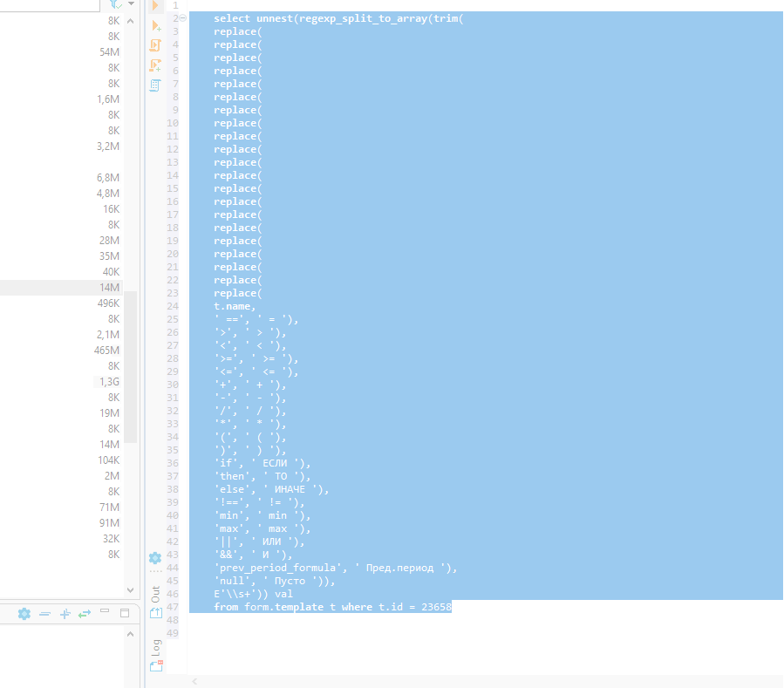The image size is (784, 688).
Task: Minimize the lower left panel
Action: point(105,611)
